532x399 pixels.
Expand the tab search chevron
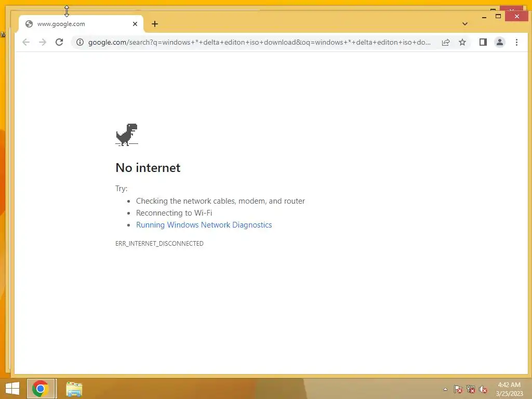465,24
